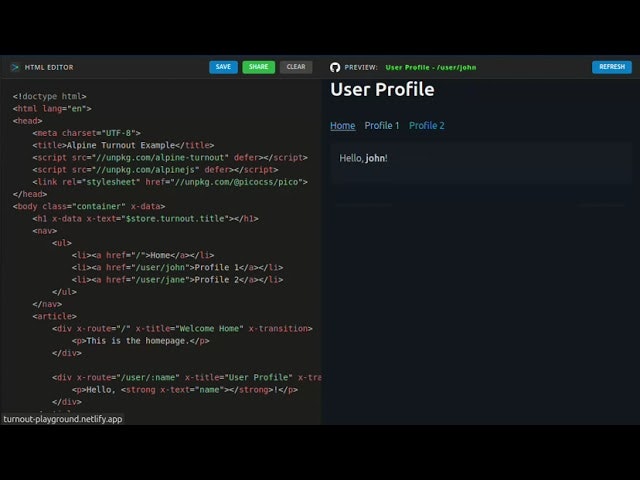Click the HTML Editor logo icon
This screenshot has height=480, width=640.
[15, 67]
